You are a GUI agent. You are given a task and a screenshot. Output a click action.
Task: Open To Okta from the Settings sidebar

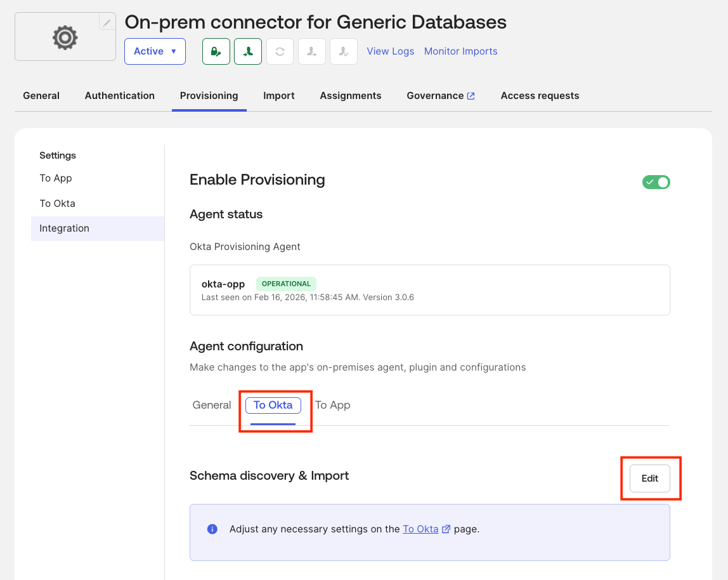coord(57,203)
